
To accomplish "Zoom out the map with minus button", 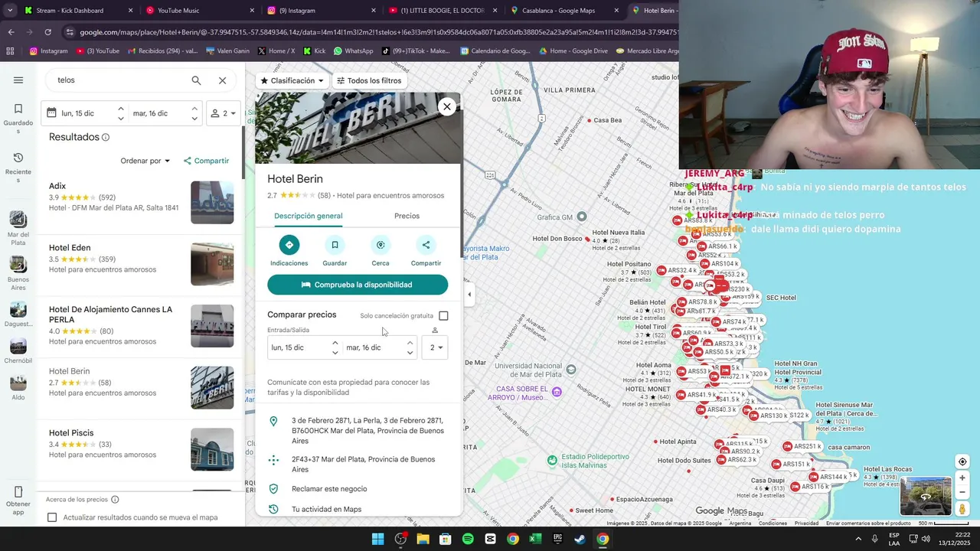I will (962, 492).
